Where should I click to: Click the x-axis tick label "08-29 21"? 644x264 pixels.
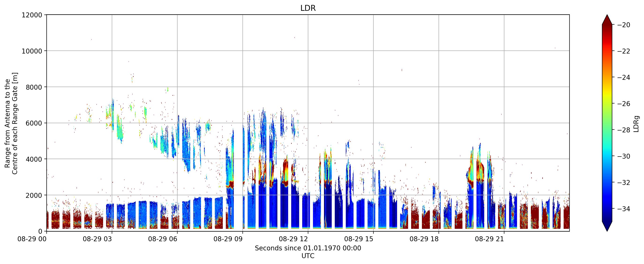tap(489, 239)
